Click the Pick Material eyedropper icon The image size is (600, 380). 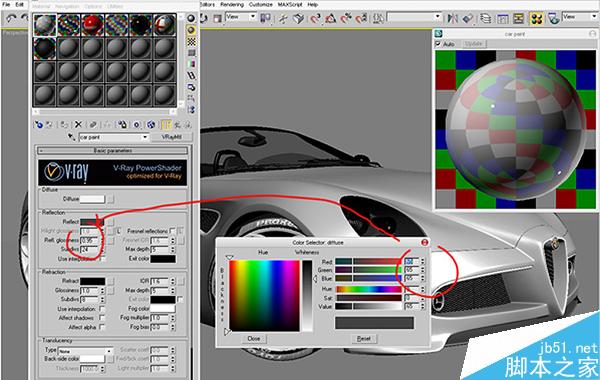point(72,137)
